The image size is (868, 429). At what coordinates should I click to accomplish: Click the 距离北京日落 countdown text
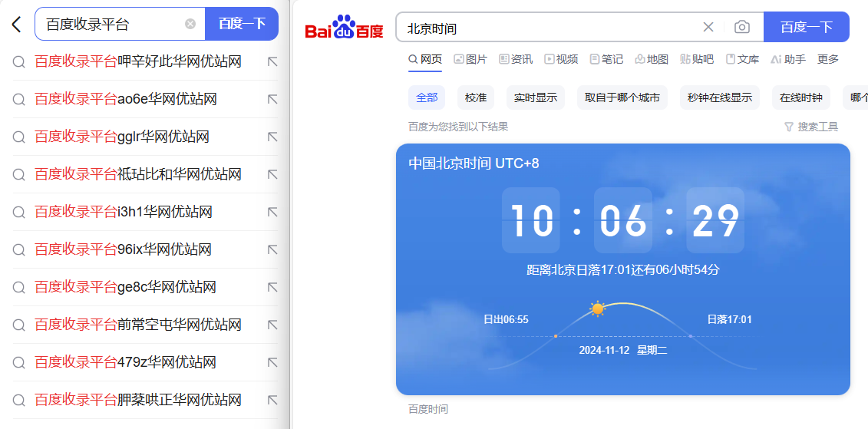tap(622, 270)
